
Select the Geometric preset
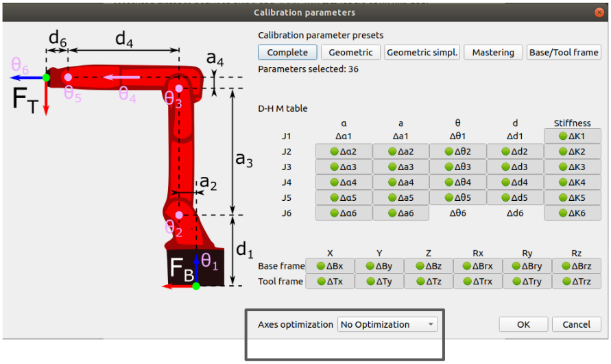tap(350, 52)
